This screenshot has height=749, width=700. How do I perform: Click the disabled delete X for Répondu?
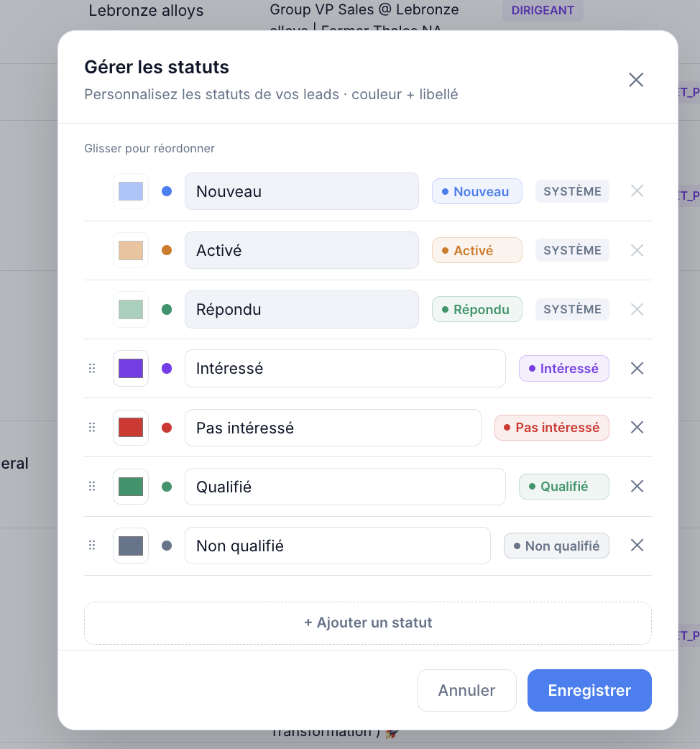(x=637, y=310)
